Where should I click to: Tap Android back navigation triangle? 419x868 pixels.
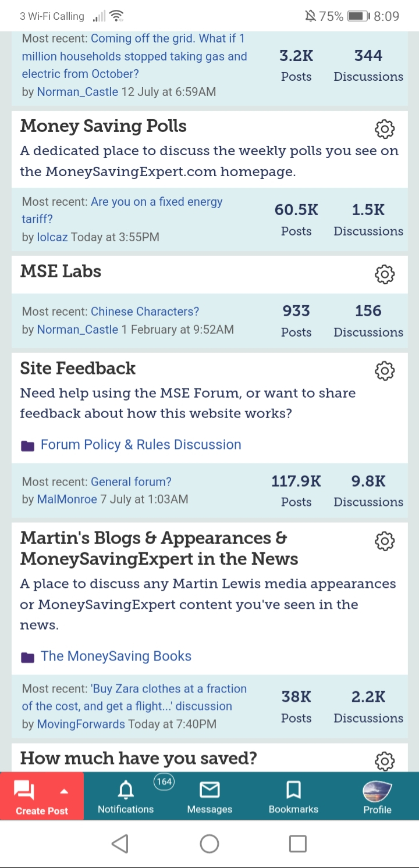120,844
